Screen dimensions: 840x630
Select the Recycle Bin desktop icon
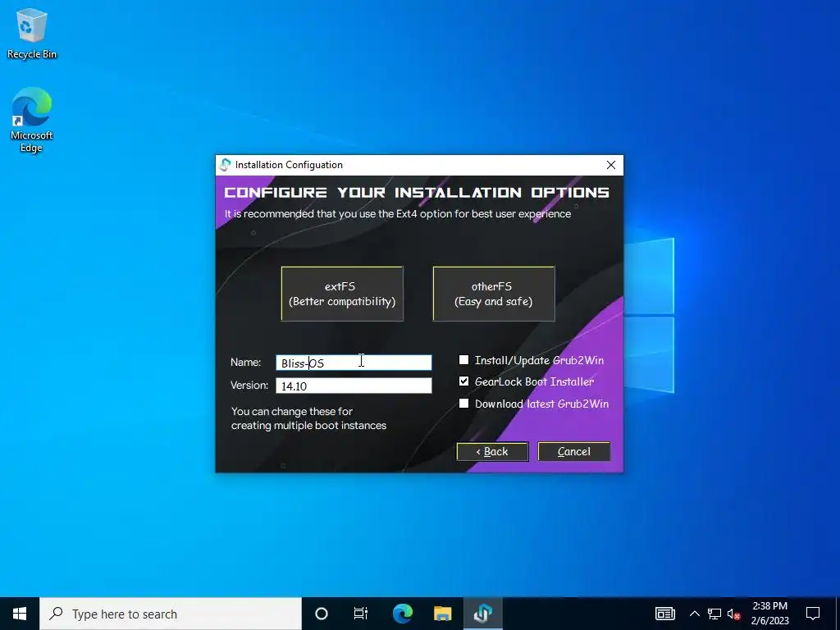pos(32,33)
